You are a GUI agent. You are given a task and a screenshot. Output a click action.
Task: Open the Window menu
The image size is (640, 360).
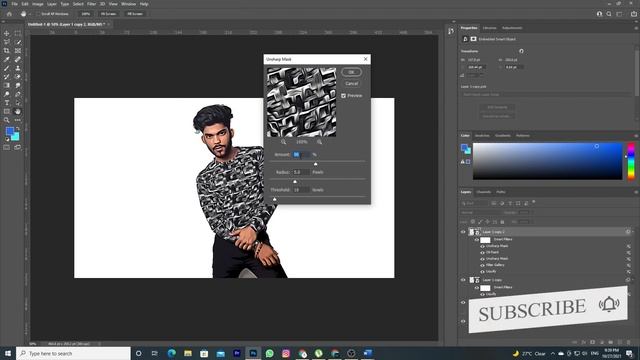coord(128,4)
